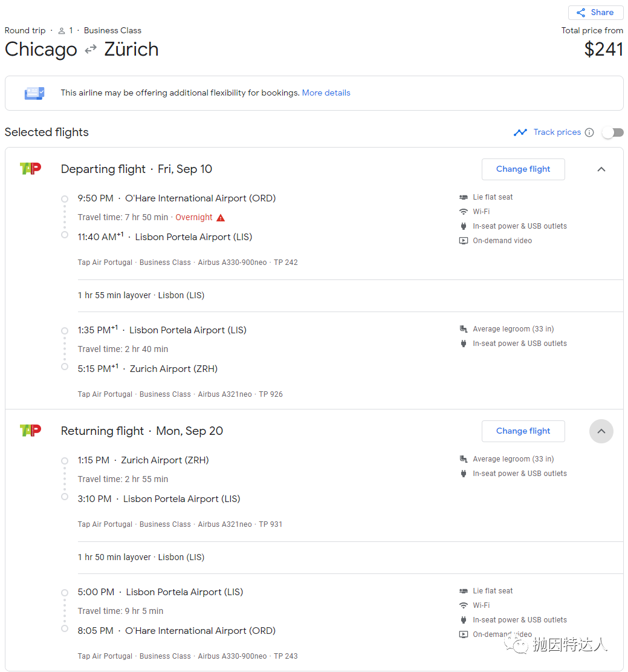
Task: Click the Track prices trend line icon
Action: click(x=520, y=132)
